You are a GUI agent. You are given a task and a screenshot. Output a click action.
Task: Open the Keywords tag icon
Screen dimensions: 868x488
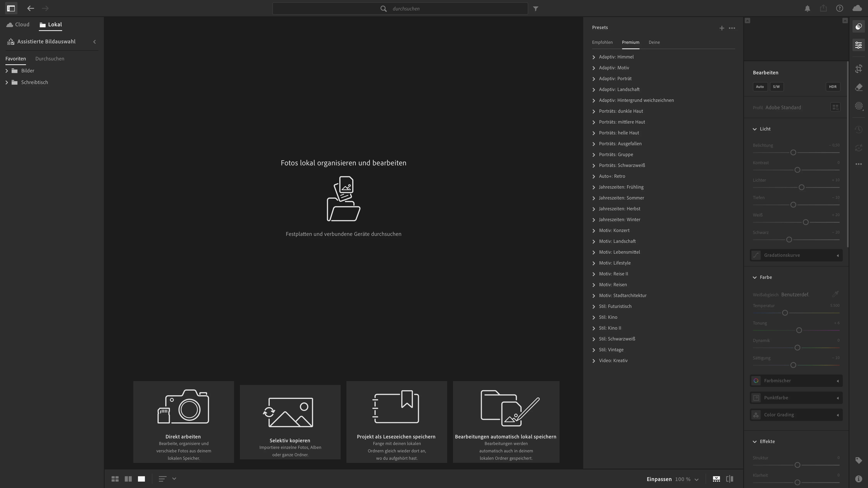pos(858,460)
